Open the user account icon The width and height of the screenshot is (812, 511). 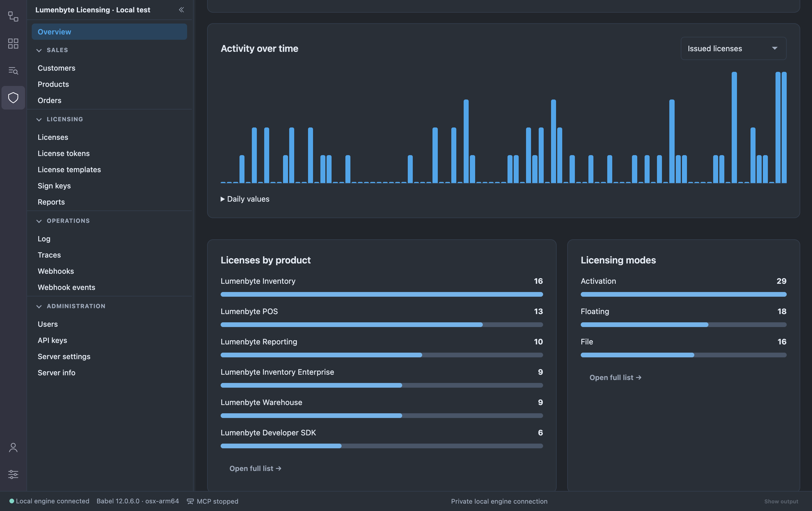click(13, 448)
